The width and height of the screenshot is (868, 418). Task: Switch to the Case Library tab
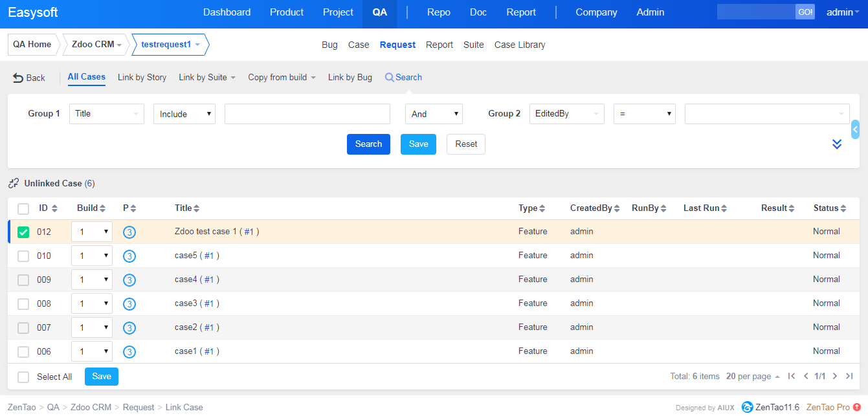(519, 45)
